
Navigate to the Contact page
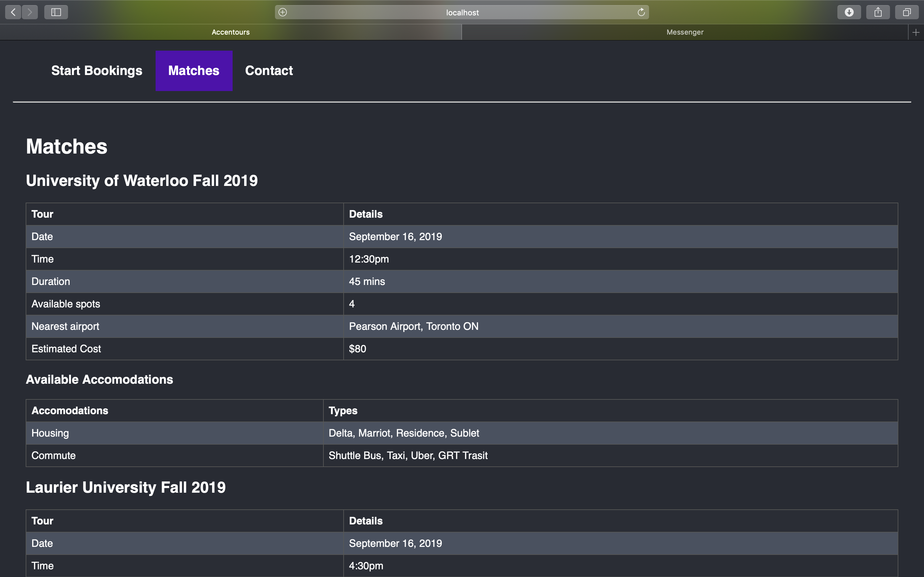[x=269, y=71]
